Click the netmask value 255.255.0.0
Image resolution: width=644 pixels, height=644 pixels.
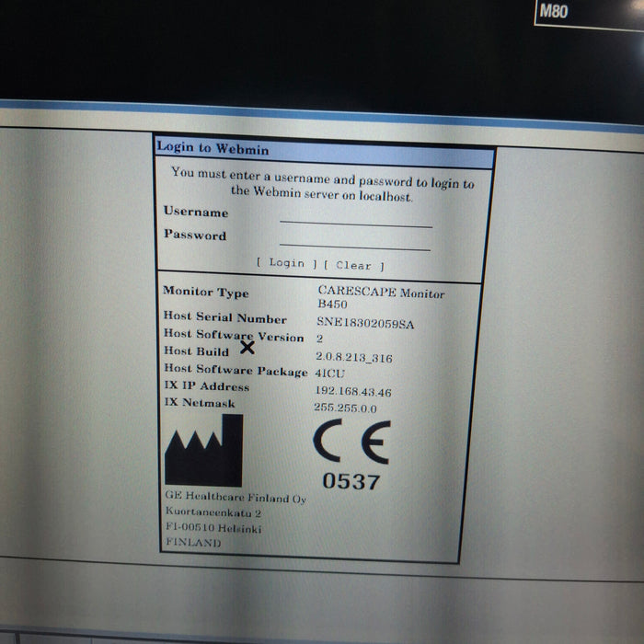345,408
